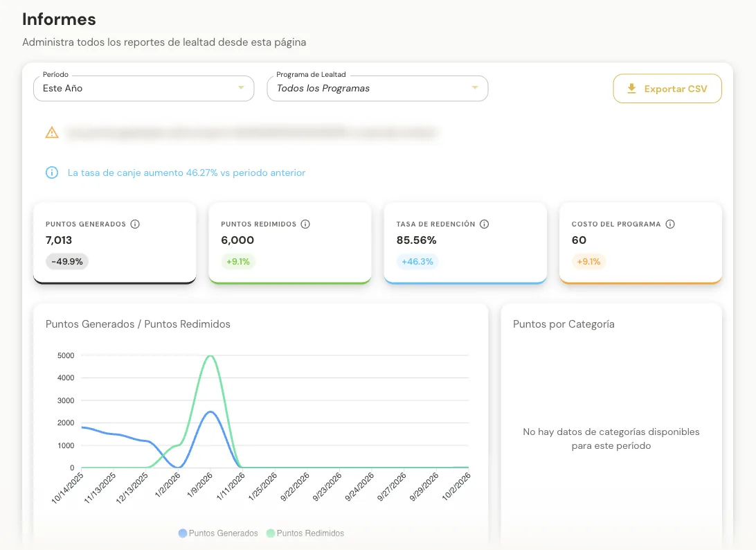
Task: Click the 6,000 redeemed points value
Action: (x=237, y=240)
